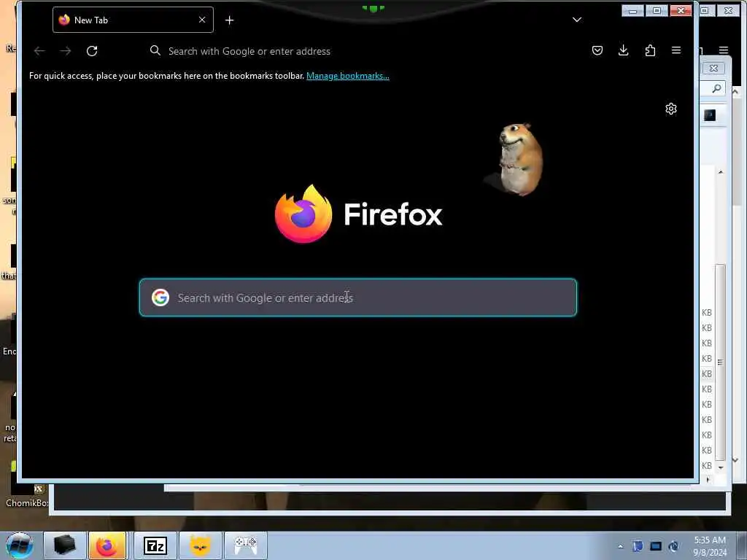Screen dimensions: 747x560
Task: Click the taskbar clock showing 5:35 AM
Action: (710, 546)
